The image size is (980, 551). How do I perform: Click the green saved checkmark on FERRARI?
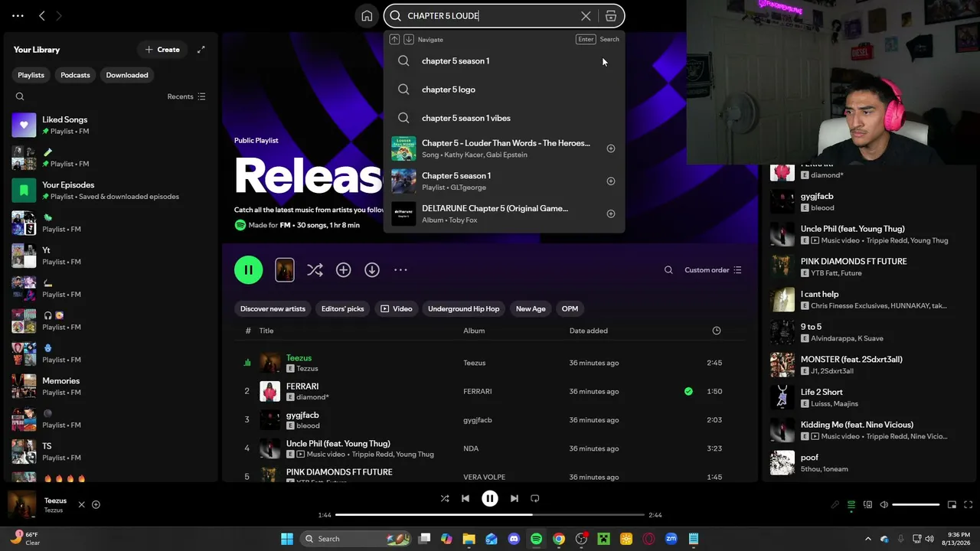click(x=688, y=391)
